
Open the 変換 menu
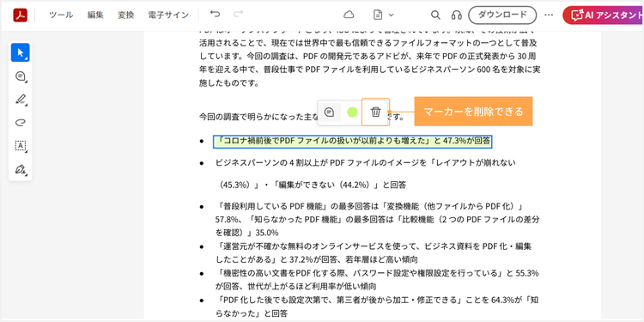point(125,15)
